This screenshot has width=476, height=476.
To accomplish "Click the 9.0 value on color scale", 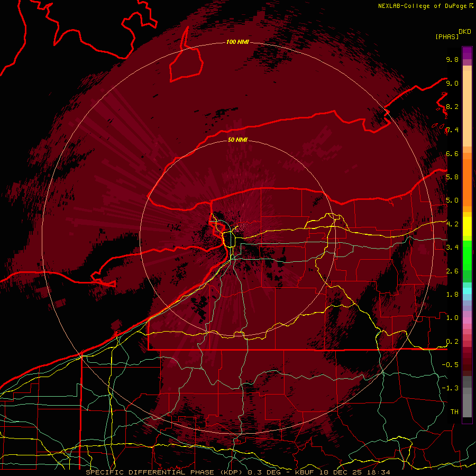I will (x=452, y=83).
